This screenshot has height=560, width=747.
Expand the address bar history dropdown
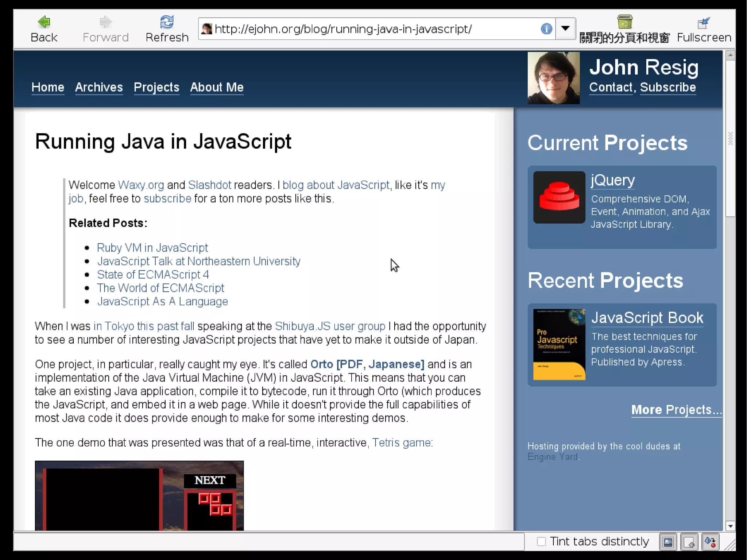(565, 28)
